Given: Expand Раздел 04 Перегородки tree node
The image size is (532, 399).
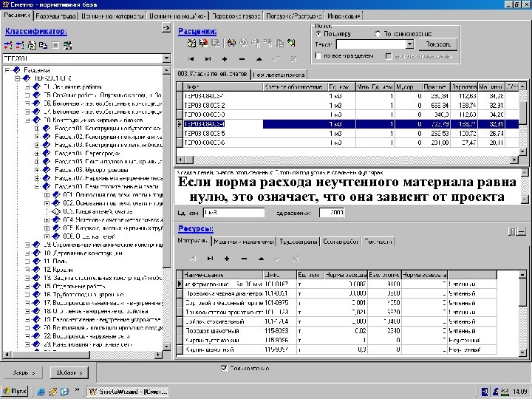Looking at the screenshot, I should point(37,154).
